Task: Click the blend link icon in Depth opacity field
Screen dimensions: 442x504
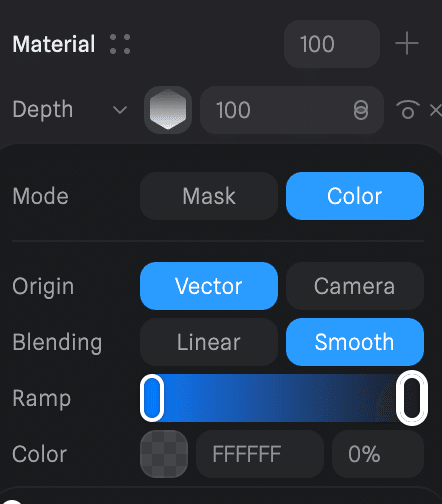Action: 361,110
